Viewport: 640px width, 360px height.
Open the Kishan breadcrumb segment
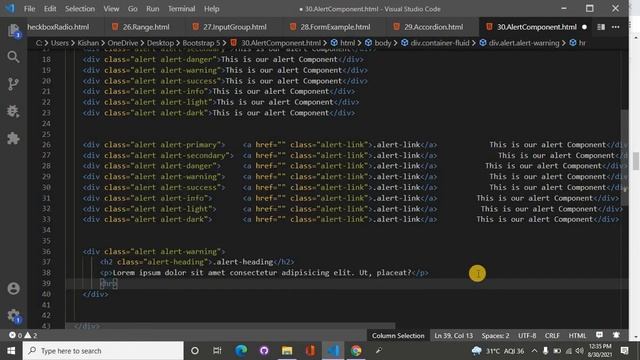(88, 43)
